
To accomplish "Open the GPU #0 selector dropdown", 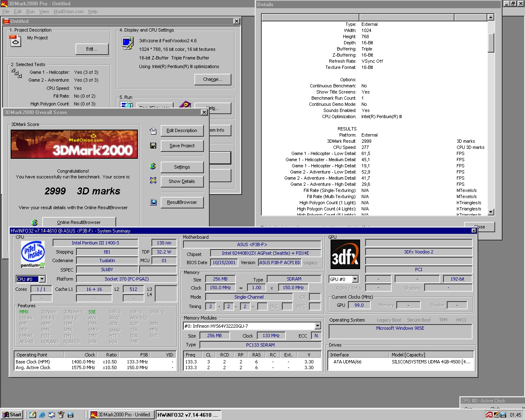I will point(354,279).
